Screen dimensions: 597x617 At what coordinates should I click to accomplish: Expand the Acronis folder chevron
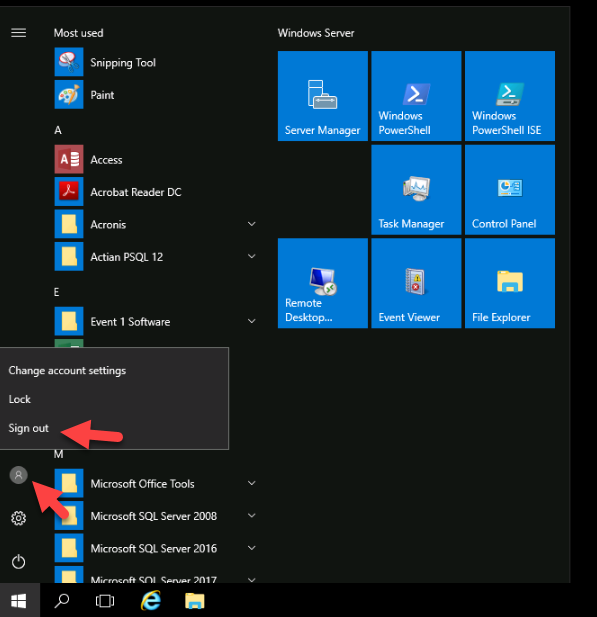click(251, 224)
